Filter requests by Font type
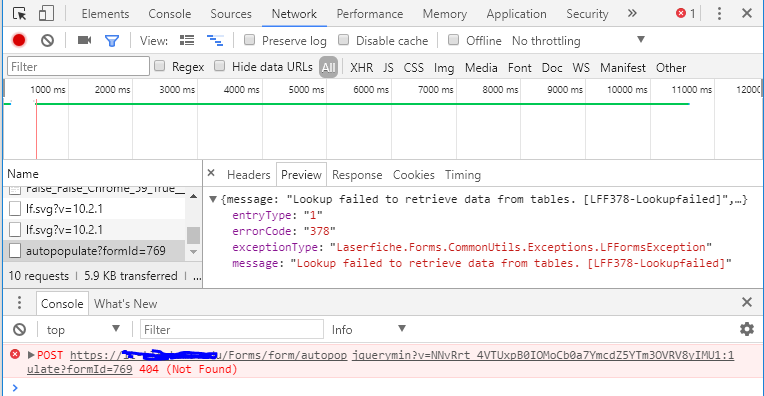Screen dimensions: 764x396 (x=519, y=68)
